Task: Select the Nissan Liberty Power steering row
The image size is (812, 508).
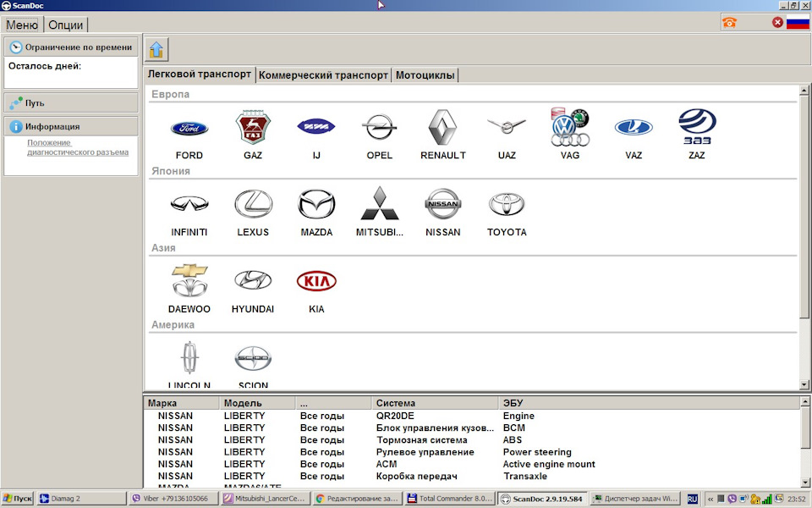Action: click(x=472, y=452)
